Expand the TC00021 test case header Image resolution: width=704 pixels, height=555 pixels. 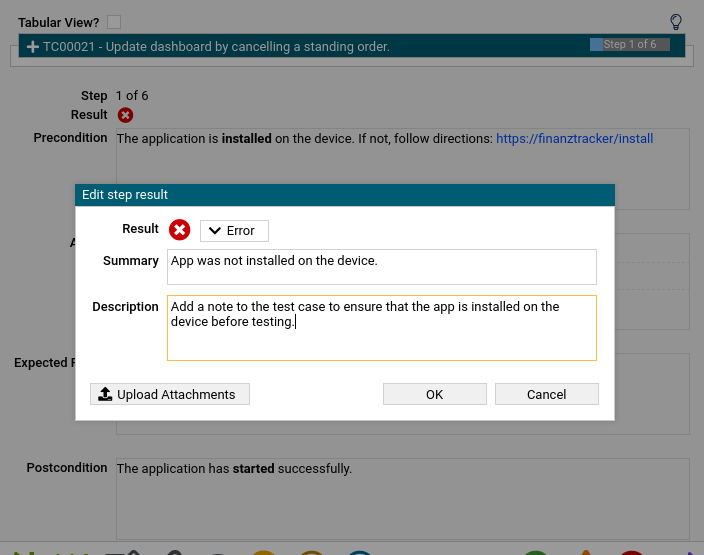pos(32,47)
